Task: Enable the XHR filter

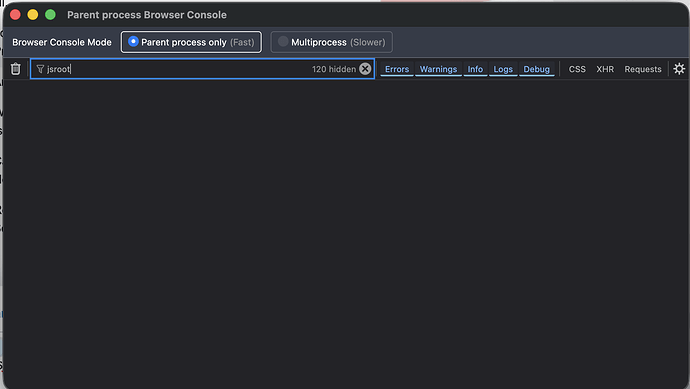Action: tap(605, 69)
